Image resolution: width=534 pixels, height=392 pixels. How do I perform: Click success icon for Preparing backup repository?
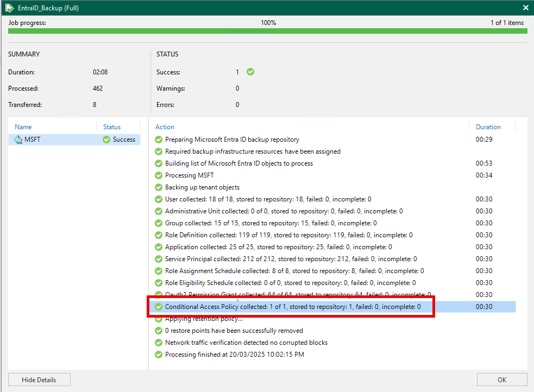pos(159,140)
